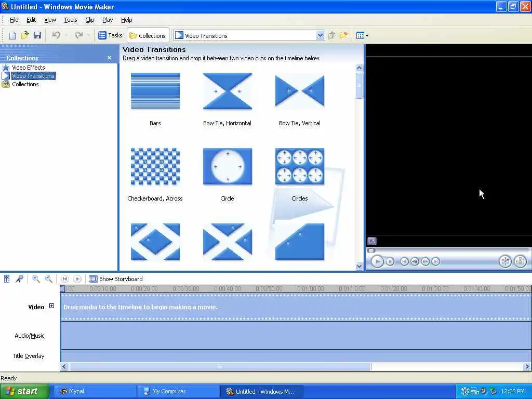Open the Tools menu
This screenshot has height=399, width=532.
(x=71, y=20)
